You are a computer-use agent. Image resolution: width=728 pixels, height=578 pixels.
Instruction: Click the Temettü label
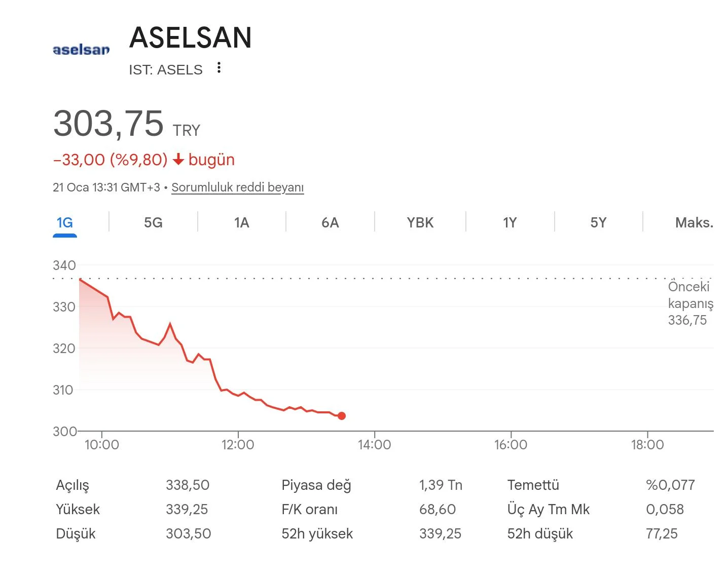tap(533, 485)
